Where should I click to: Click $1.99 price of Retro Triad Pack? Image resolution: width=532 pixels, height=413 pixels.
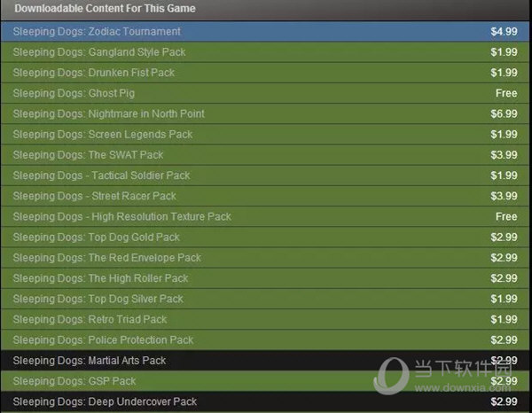coord(504,319)
